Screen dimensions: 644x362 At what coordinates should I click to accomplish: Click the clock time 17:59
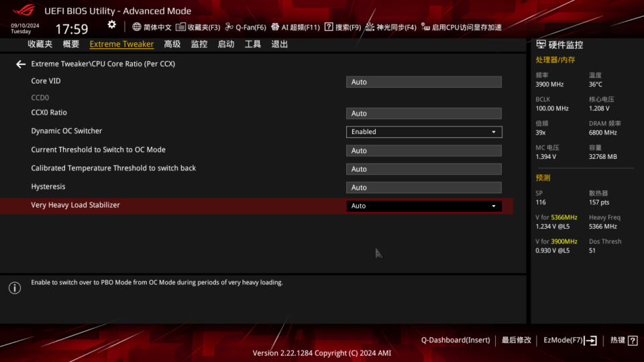(x=72, y=29)
